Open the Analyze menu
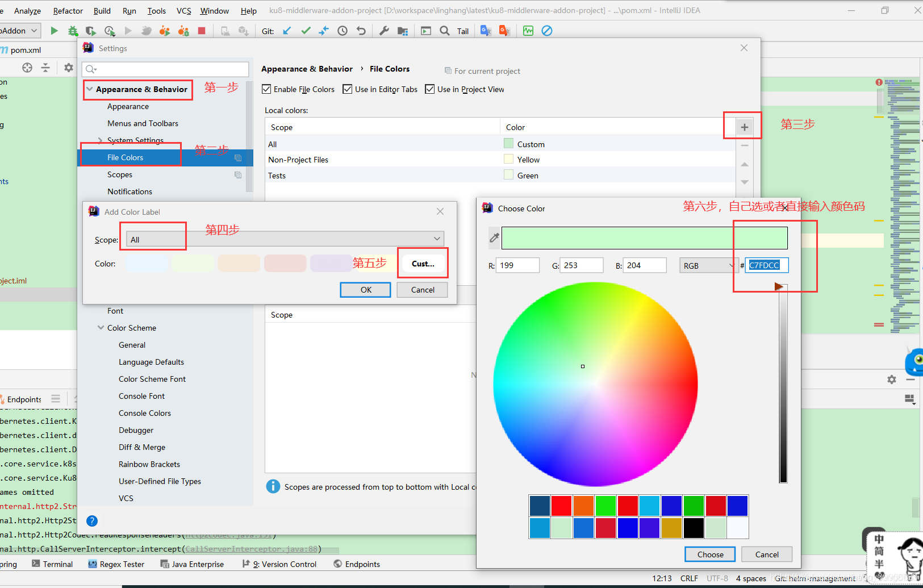923x588 pixels. (27, 11)
